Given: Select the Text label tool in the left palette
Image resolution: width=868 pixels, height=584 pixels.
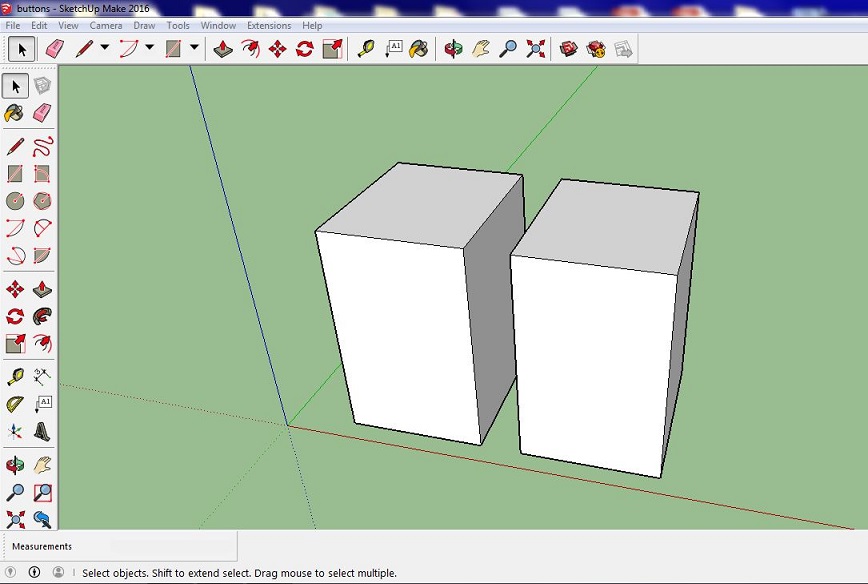Looking at the screenshot, I should [x=42, y=404].
